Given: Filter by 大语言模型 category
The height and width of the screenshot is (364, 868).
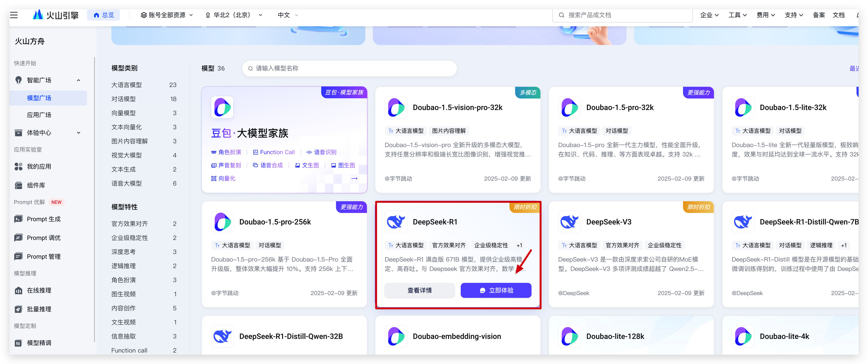Looking at the screenshot, I should [x=127, y=85].
